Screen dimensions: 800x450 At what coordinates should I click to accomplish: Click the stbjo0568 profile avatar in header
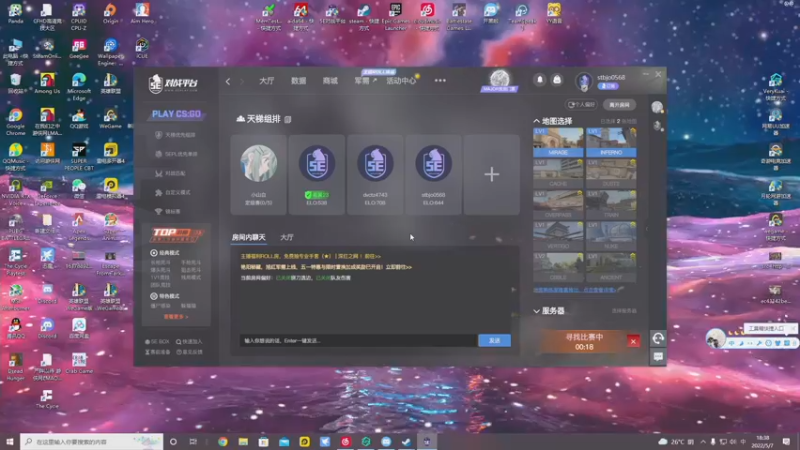[584, 81]
